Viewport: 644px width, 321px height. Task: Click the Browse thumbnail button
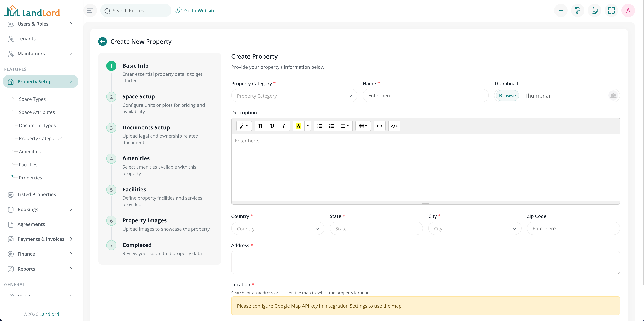(x=507, y=96)
